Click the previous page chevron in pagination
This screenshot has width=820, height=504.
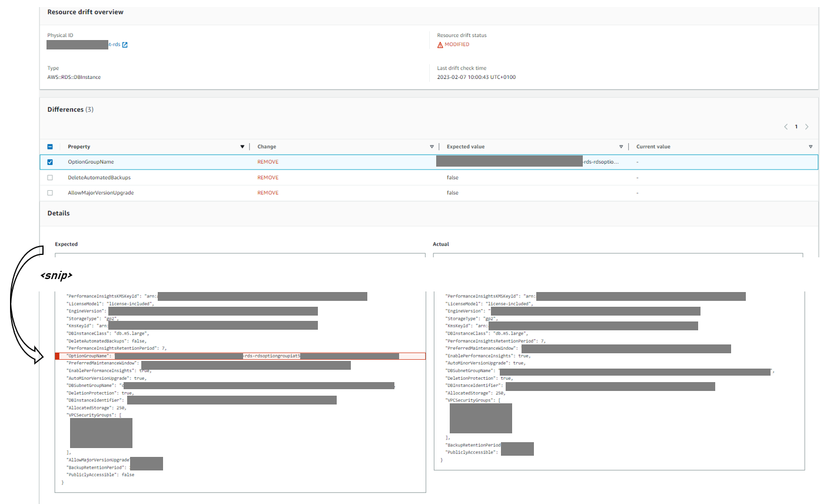tap(785, 126)
